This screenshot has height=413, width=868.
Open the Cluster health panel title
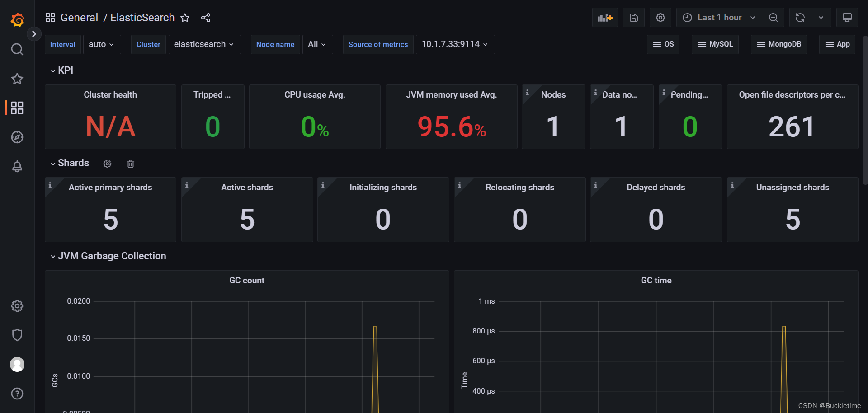110,94
